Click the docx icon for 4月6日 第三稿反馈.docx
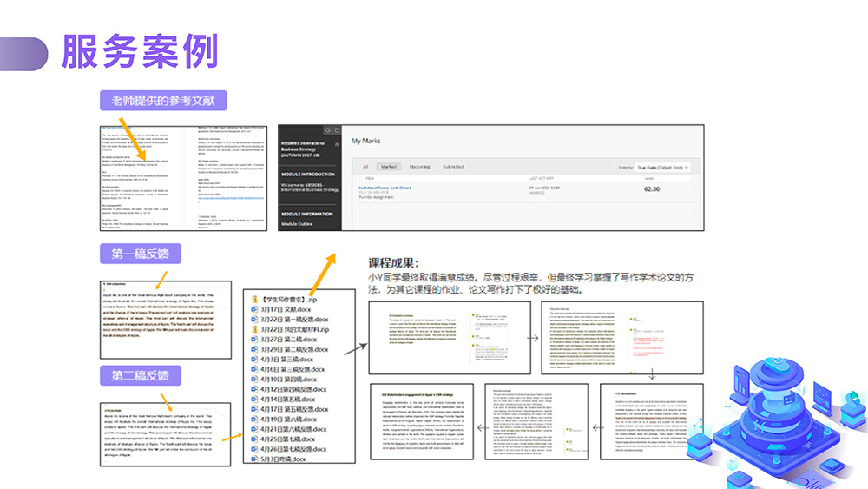868x489 pixels. click(254, 369)
